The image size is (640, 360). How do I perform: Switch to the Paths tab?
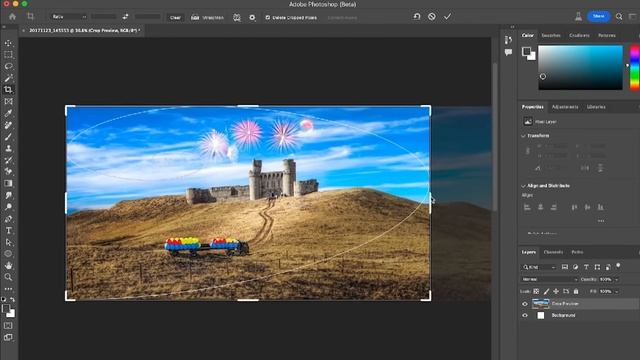(577, 252)
